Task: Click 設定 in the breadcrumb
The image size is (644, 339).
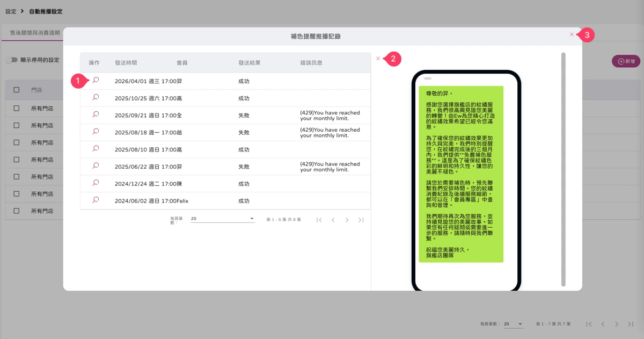Action: [11, 11]
